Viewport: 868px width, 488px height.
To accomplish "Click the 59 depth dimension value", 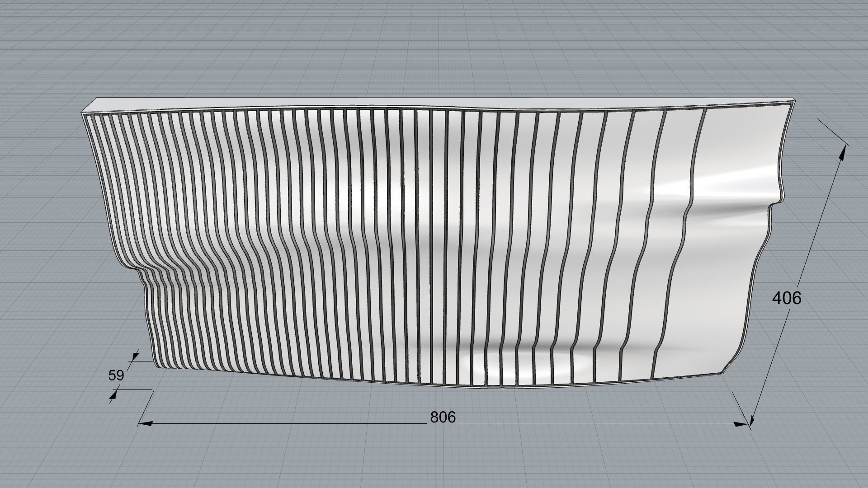I will pos(116,375).
